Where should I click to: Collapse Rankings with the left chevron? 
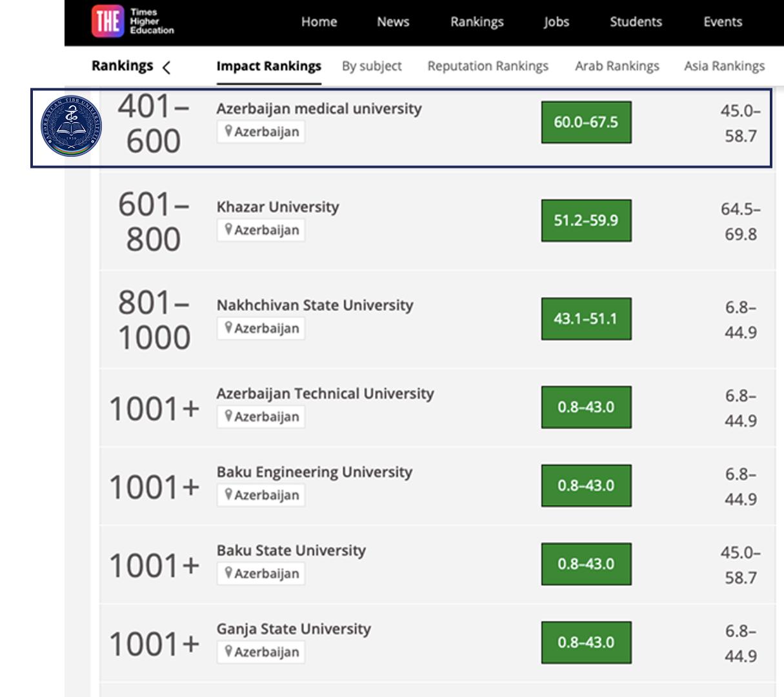[x=166, y=67]
